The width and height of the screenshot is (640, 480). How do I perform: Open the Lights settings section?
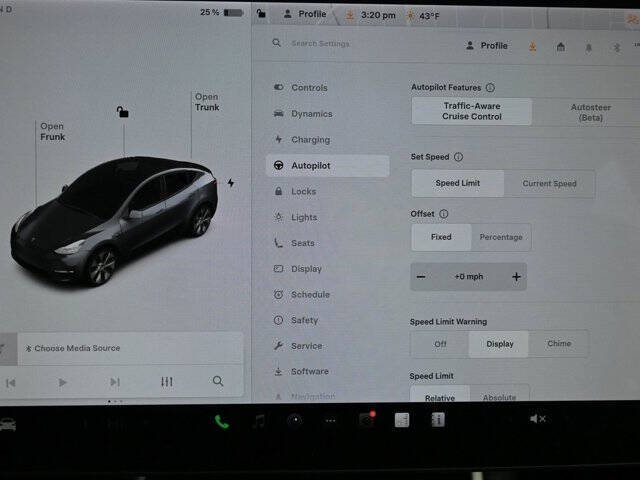(x=327, y=217)
